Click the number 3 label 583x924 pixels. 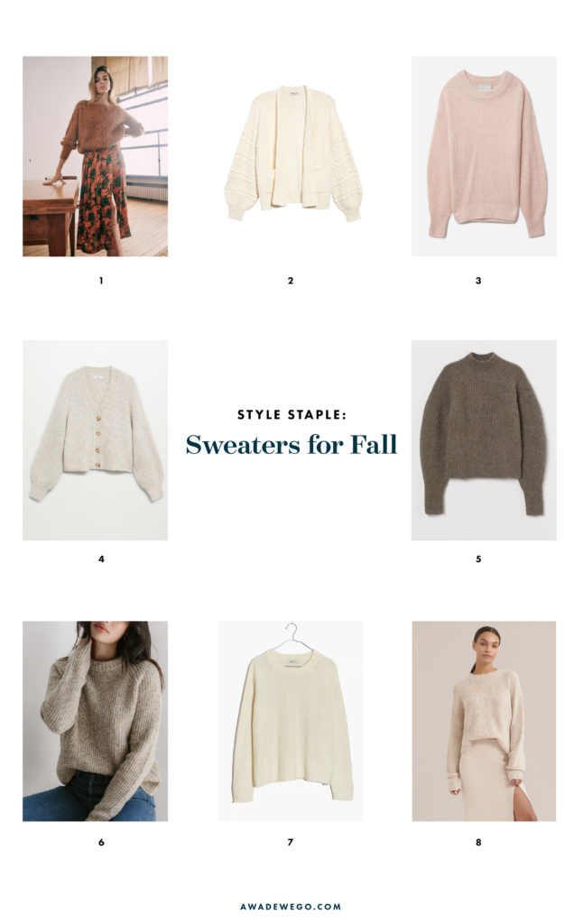(478, 281)
